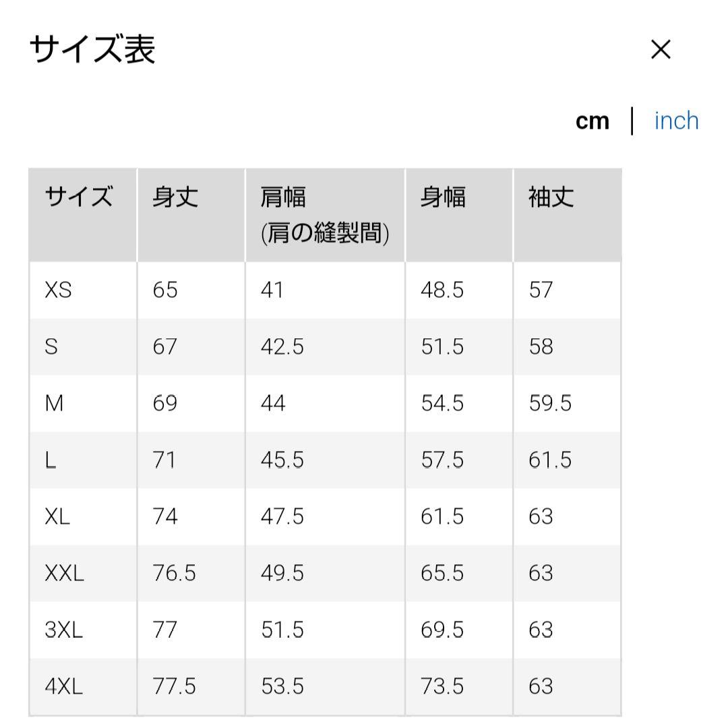The width and height of the screenshot is (728, 728).
Task: Click the 身幅 column header
Action: pyautogui.click(x=443, y=198)
